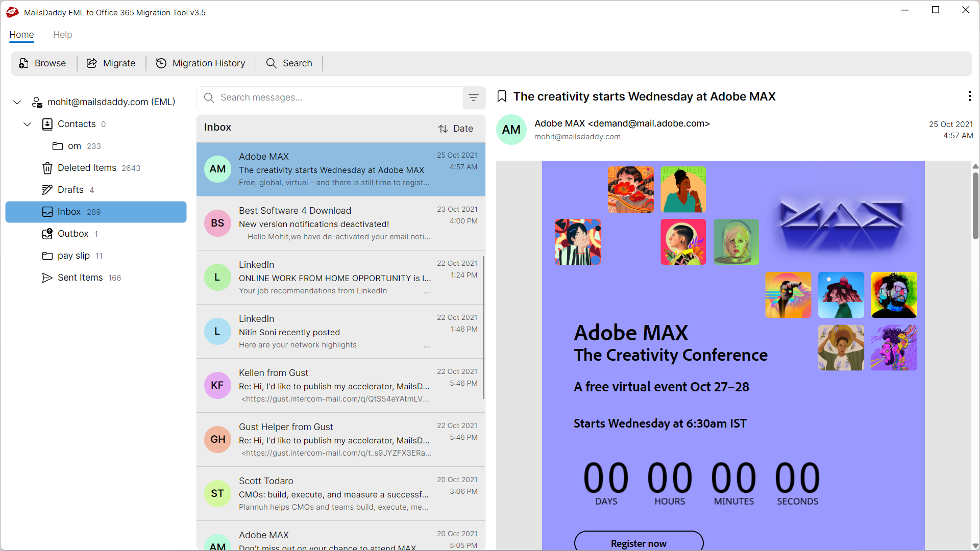
Task: Select the Drafts folder
Action: pos(96,190)
